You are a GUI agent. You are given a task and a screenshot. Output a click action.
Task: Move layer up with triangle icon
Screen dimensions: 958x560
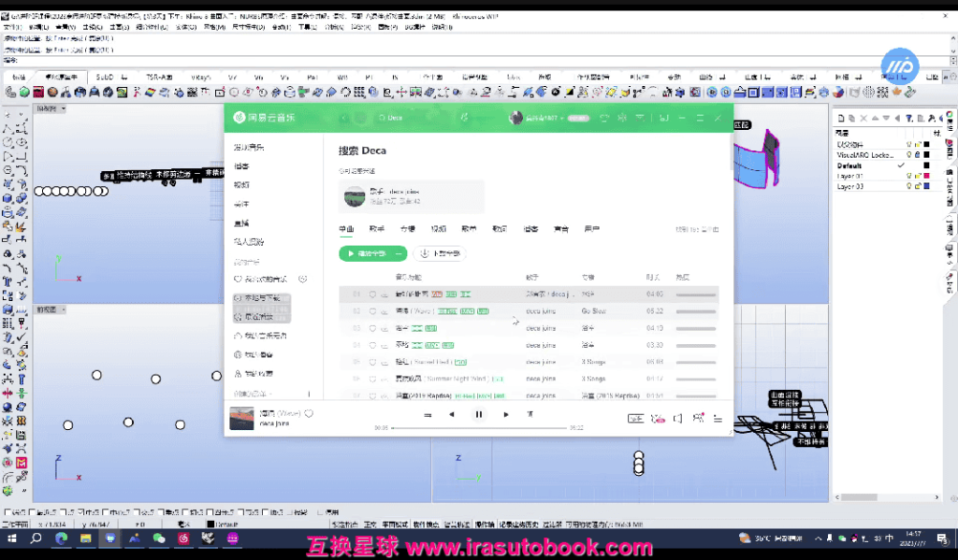[875, 118]
